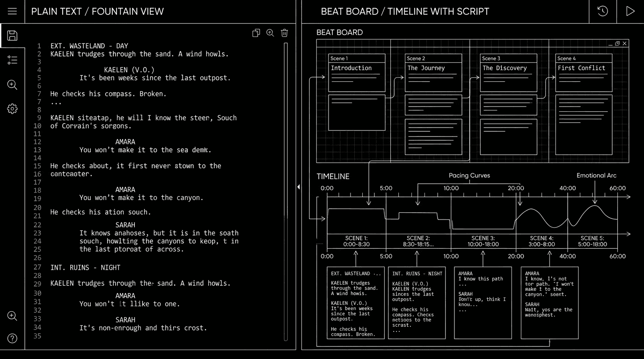
Task: Delete the script with the trash icon
Action: 284,33
